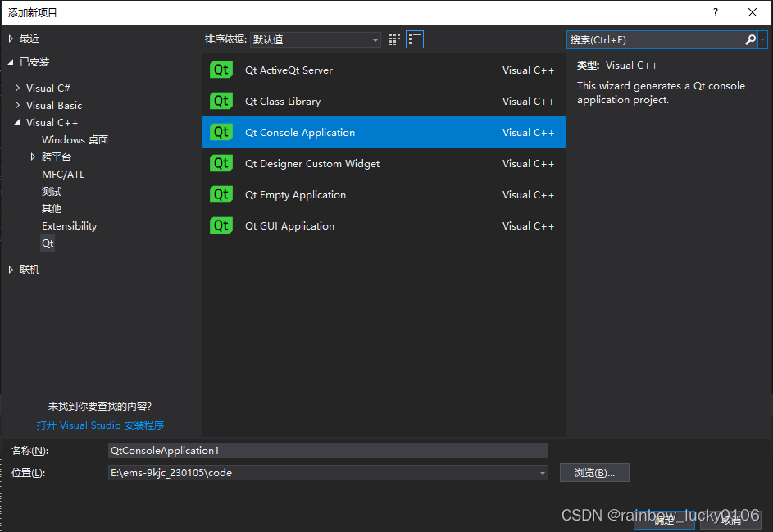Viewport: 773px width, 532px height.
Task: Click the search magnifier icon
Action: click(x=750, y=39)
